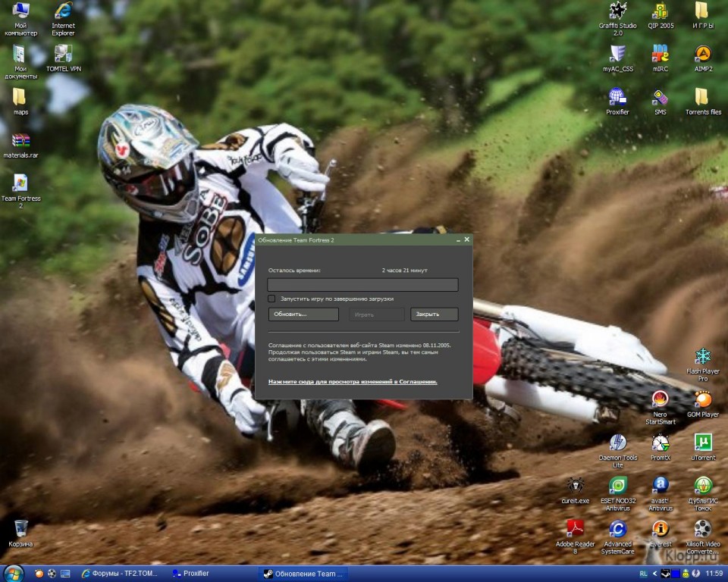Select the Daemon Tools Lite icon

[618, 443]
